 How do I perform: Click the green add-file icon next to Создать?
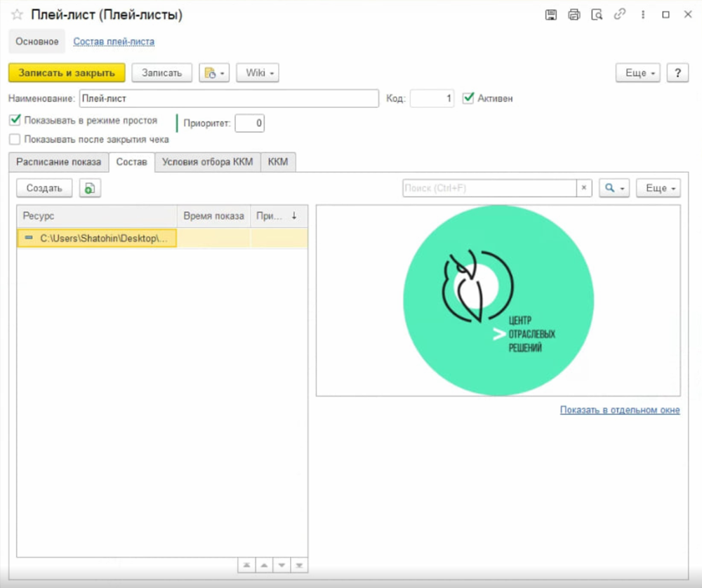90,188
